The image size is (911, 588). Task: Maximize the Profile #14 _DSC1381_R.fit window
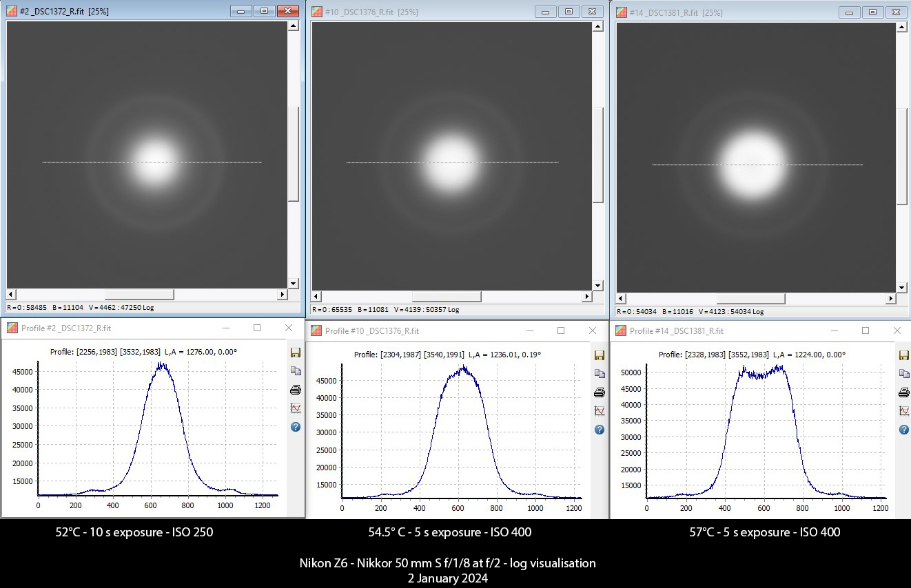(866, 330)
